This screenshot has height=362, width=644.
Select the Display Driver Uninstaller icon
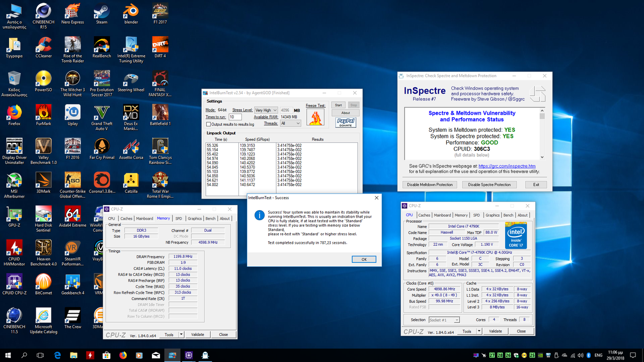click(14, 151)
